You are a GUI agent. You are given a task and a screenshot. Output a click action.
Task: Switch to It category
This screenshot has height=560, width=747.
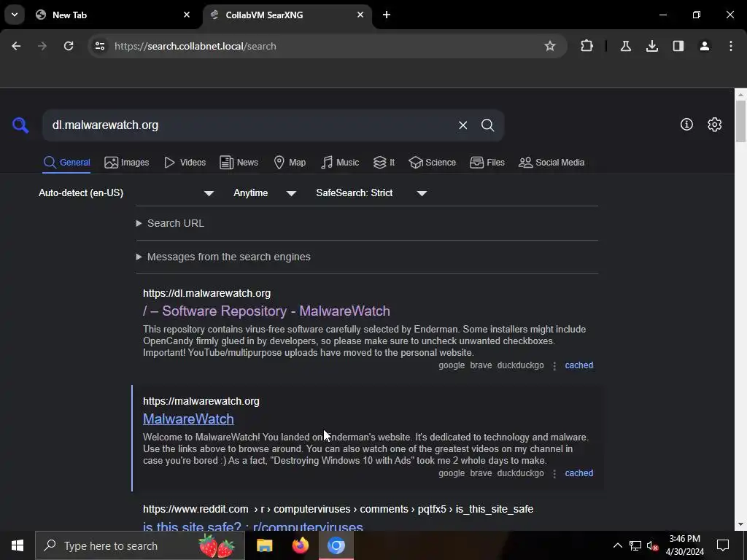(384, 163)
